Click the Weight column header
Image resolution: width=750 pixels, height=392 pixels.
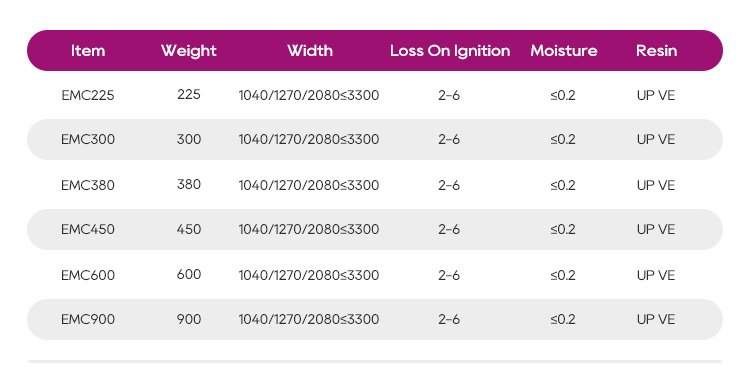click(x=188, y=51)
